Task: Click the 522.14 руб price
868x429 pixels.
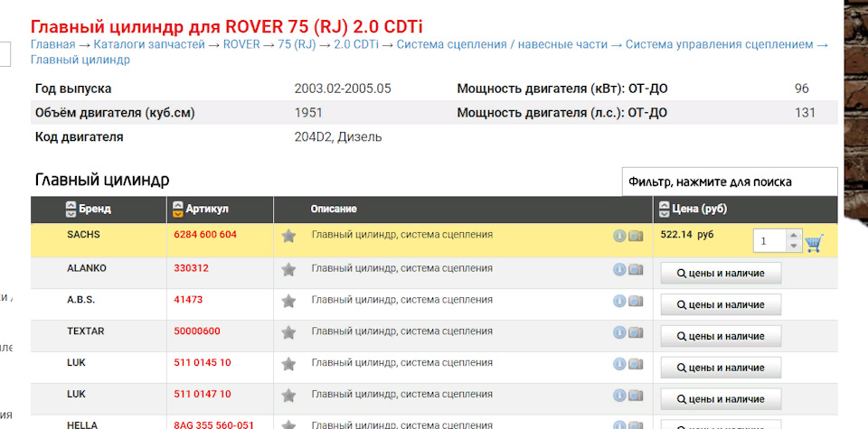Action: (x=687, y=235)
